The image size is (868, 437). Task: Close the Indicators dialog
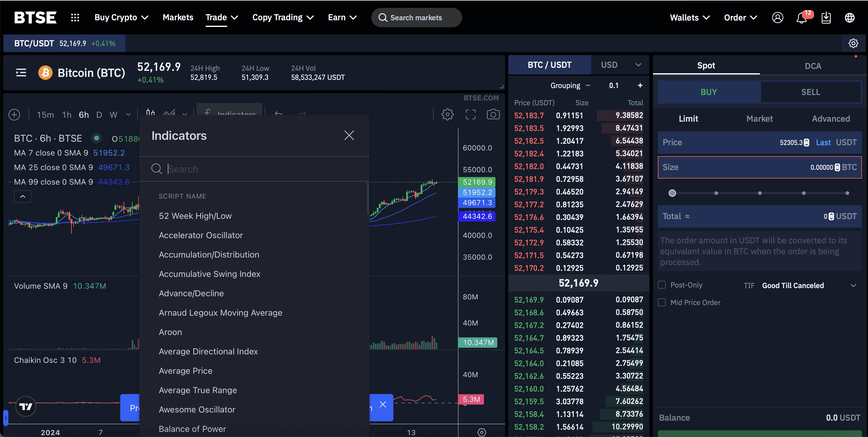[349, 135]
